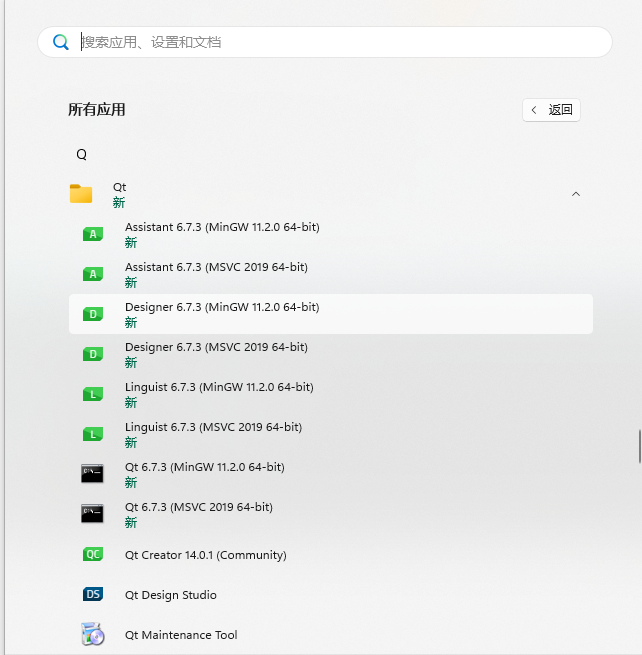Go back with the 返回 button
The image size is (642, 655).
[x=551, y=110]
